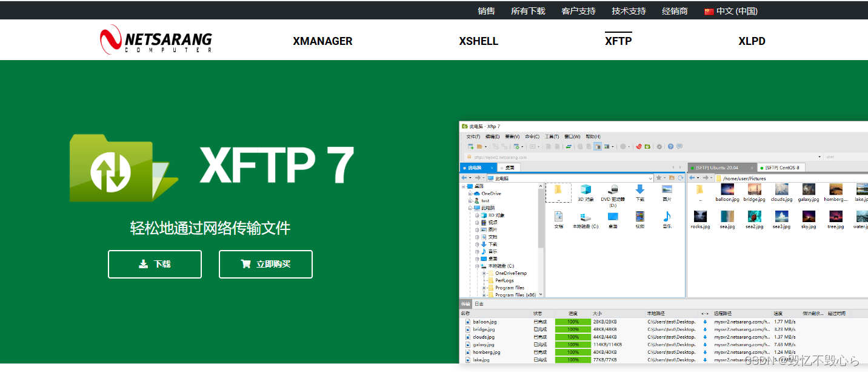Close the [SFTP] Ubuntu 20.04 tab
Viewport: 868px width, 372px height.
tap(752, 167)
